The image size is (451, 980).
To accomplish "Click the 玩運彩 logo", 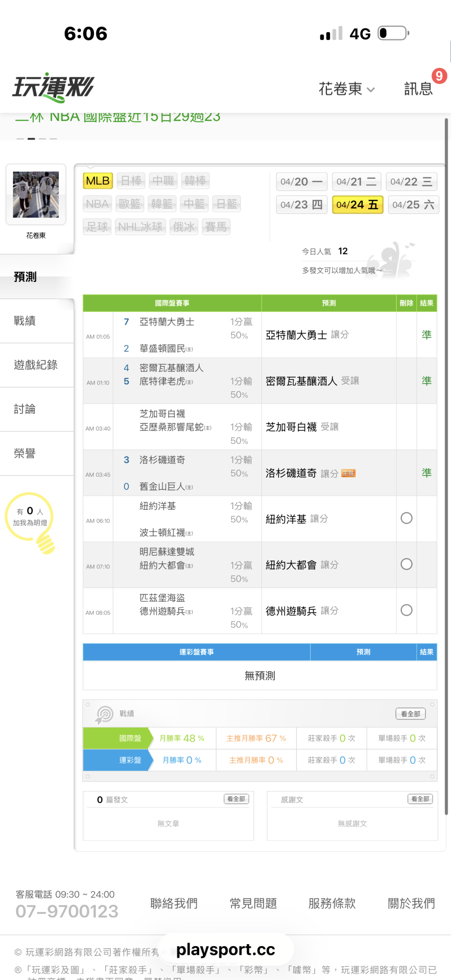I will [x=53, y=87].
